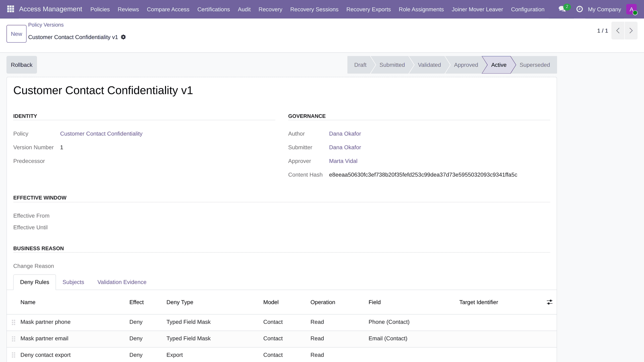644x362 pixels.
Task: Switch company via My Company
Action: click(x=604, y=9)
